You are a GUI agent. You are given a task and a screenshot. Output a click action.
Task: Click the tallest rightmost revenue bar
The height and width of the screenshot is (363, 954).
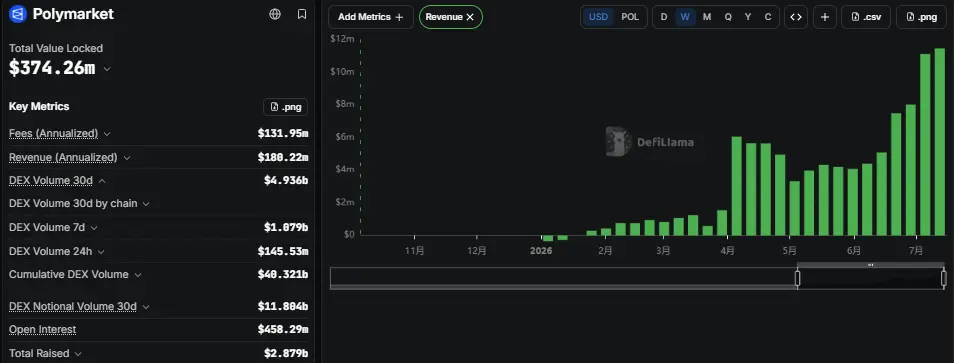[x=939, y=142]
